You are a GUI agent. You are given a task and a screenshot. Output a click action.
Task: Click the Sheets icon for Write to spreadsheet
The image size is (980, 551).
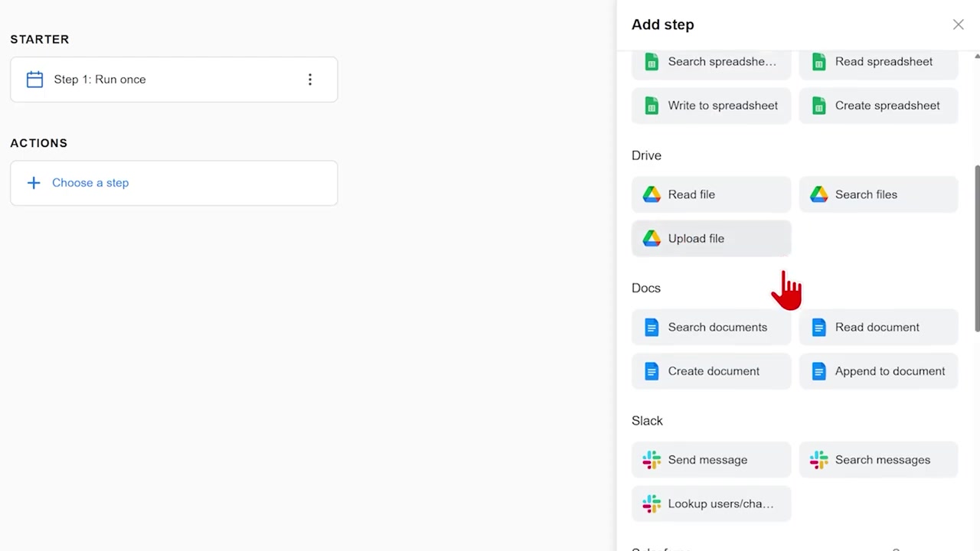(x=652, y=106)
